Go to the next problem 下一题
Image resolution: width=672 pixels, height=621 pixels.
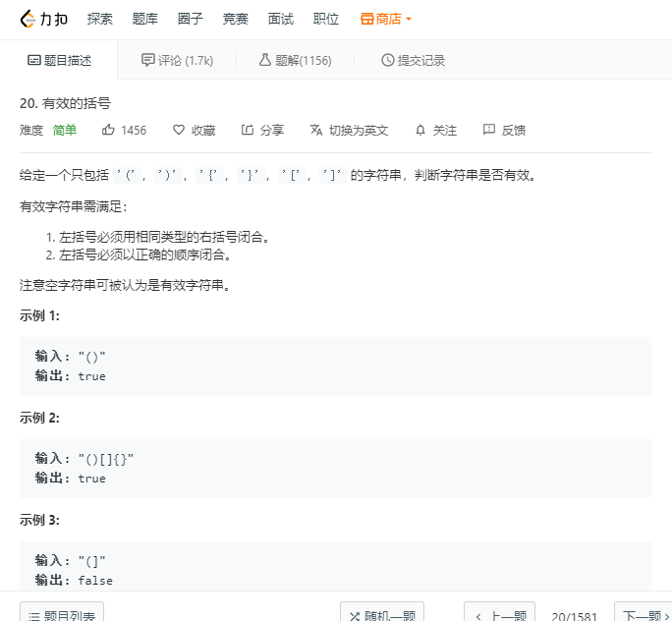644,612
